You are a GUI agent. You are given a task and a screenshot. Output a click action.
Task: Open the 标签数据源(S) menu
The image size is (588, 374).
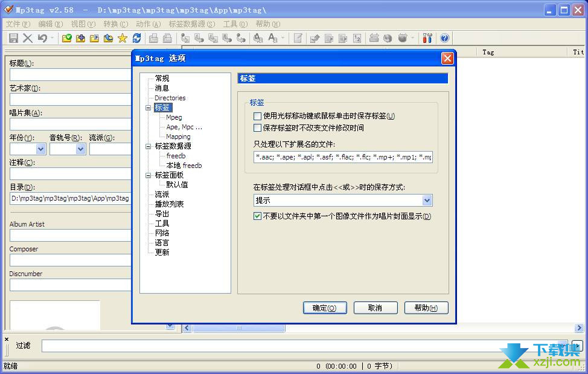[191, 24]
